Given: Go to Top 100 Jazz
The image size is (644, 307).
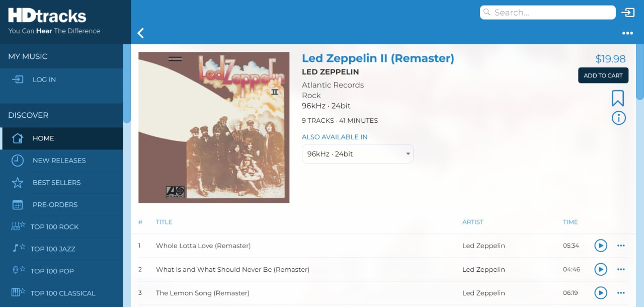Looking at the screenshot, I should (x=52, y=249).
